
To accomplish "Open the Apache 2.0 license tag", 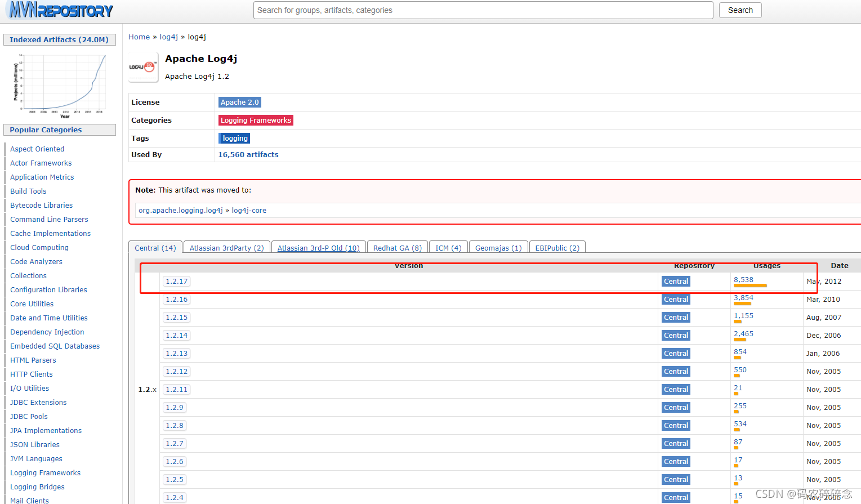I will [239, 102].
